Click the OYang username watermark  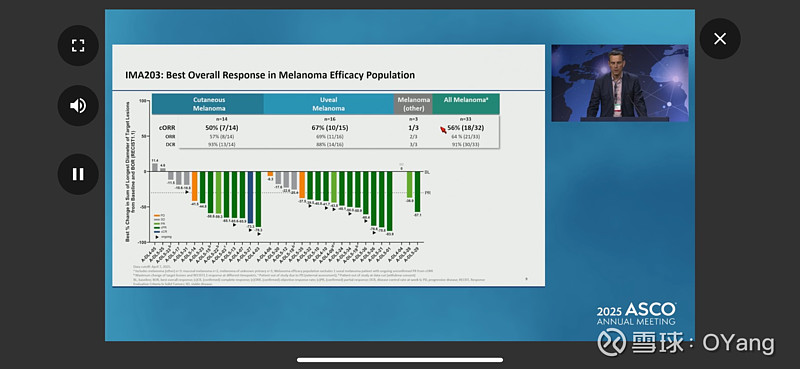tap(738, 343)
